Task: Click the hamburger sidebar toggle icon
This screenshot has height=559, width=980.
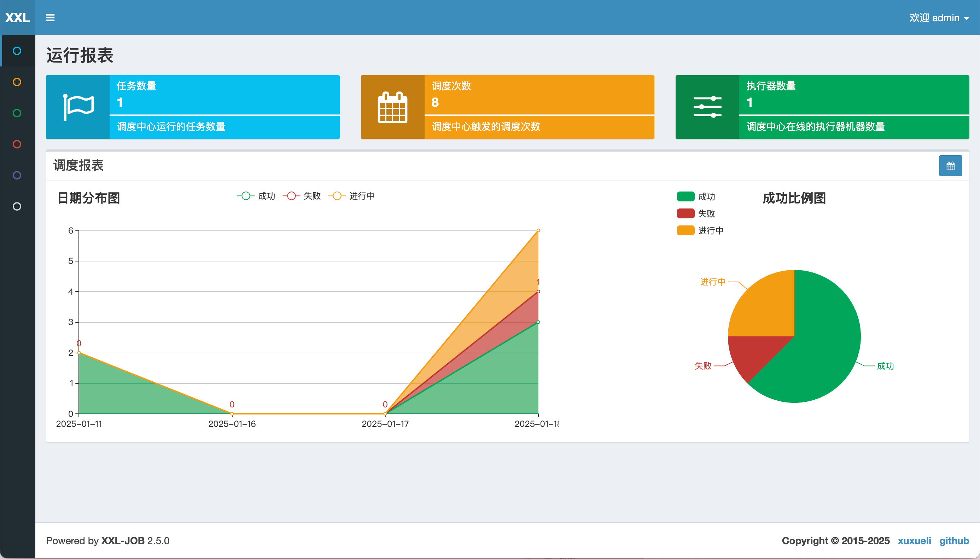Action: [50, 18]
